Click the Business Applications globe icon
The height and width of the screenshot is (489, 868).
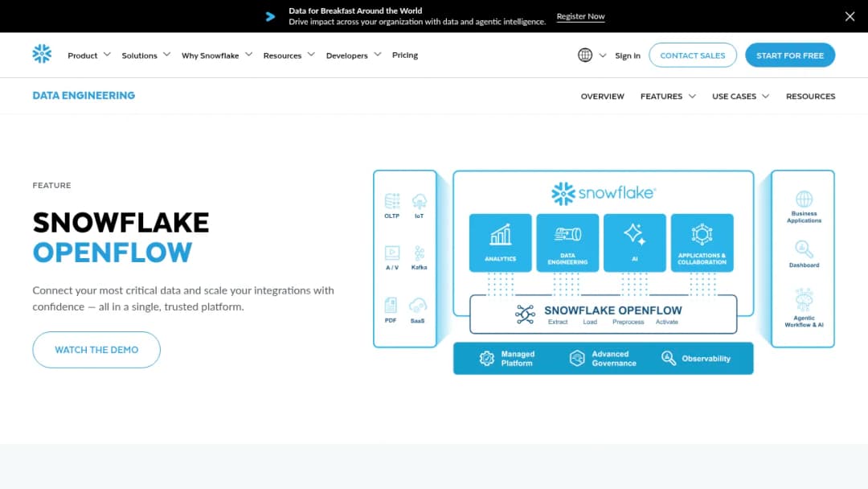(804, 199)
